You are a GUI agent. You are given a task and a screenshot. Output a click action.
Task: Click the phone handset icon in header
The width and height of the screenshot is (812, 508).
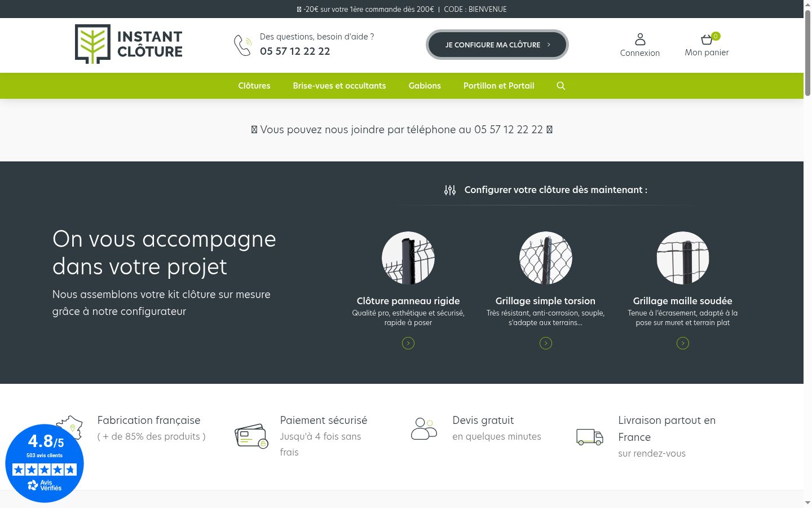(x=242, y=45)
